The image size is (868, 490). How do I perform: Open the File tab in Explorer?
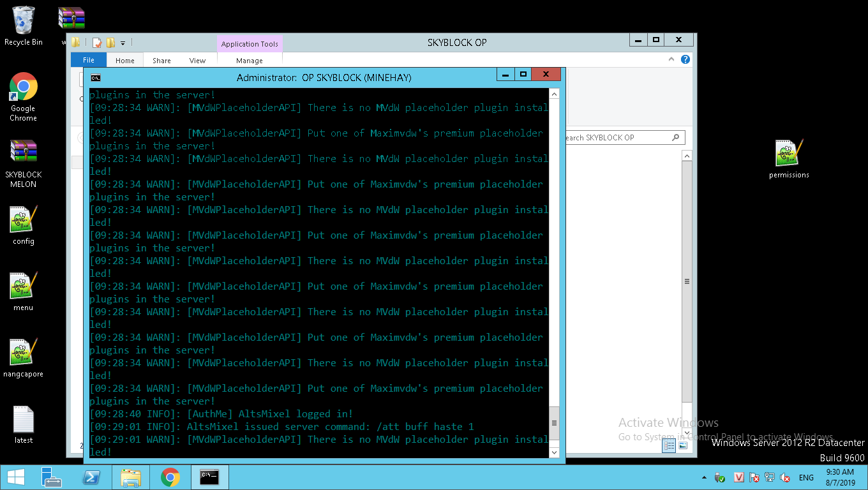pos(89,60)
